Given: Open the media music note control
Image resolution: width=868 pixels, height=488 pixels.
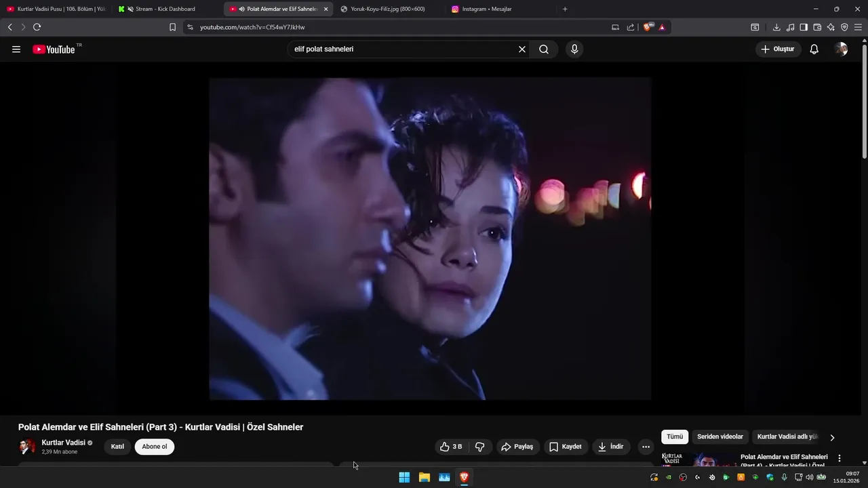Looking at the screenshot, I should pos(790,27).
